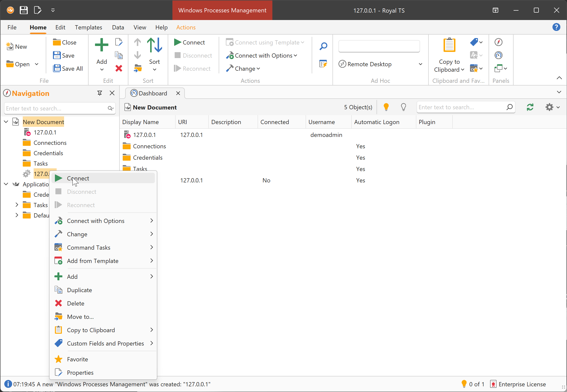Click the Navigation compass panel icon in ribbon

click(x=498, y=42)
